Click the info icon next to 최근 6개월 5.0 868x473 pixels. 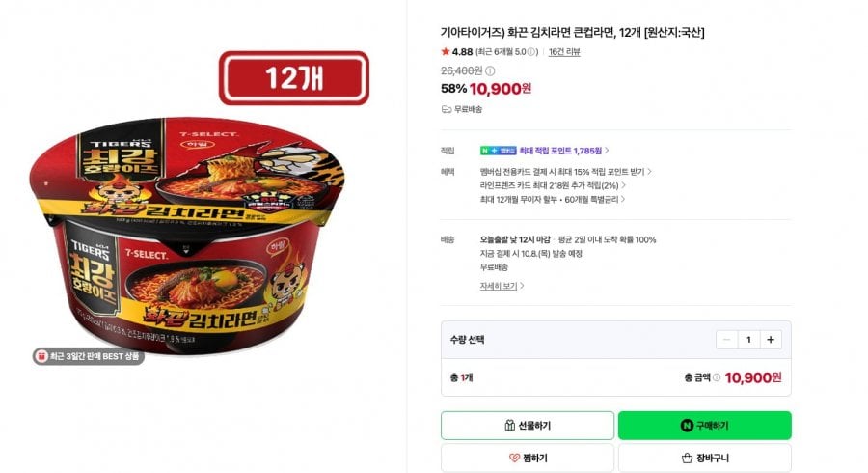point(530,52)
